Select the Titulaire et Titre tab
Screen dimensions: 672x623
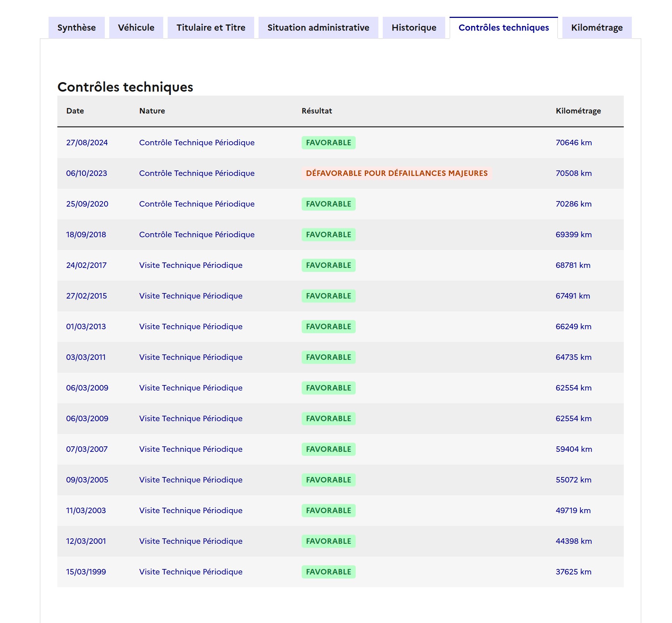click(x=211, y=28)
